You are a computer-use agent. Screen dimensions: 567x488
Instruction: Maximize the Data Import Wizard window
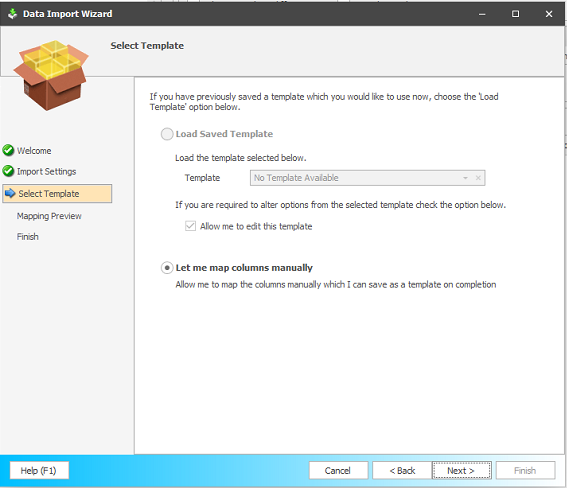(x=515, y=14)
